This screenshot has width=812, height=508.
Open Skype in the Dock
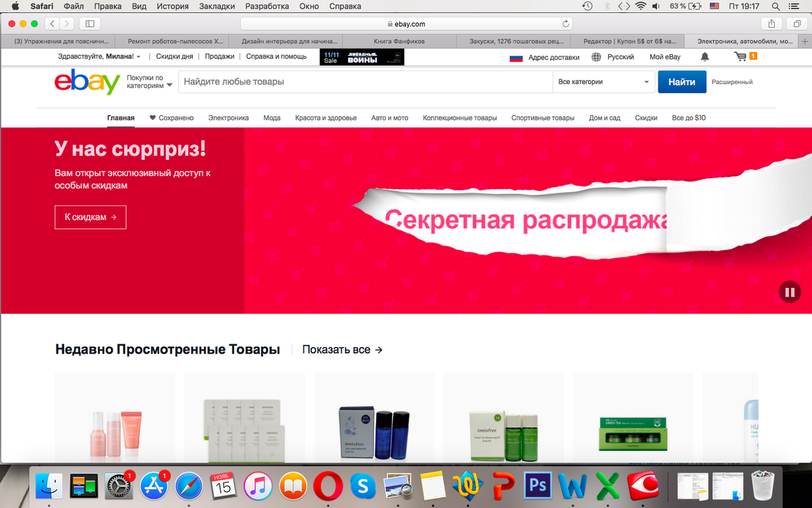[x=363, y=485]
